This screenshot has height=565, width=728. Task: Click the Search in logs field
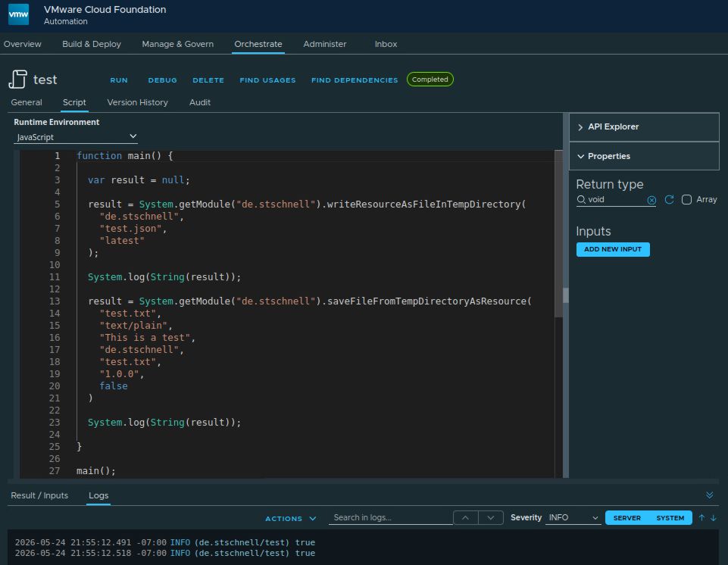[x=390, y=517]
